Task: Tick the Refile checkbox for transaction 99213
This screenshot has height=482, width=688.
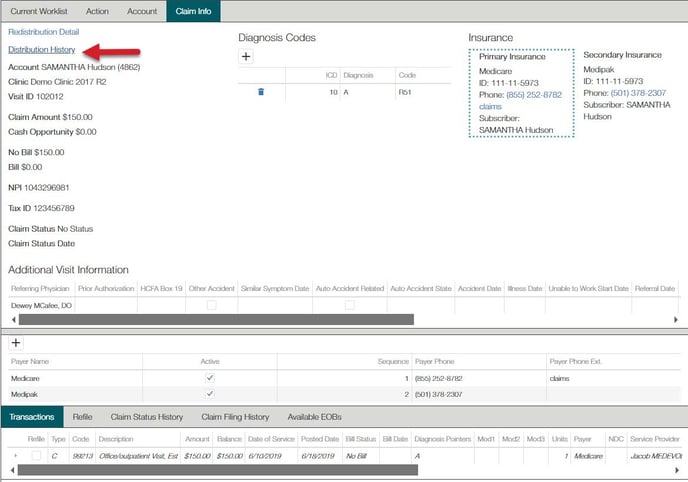Action: pyautogui.click(x=37, y=455)
